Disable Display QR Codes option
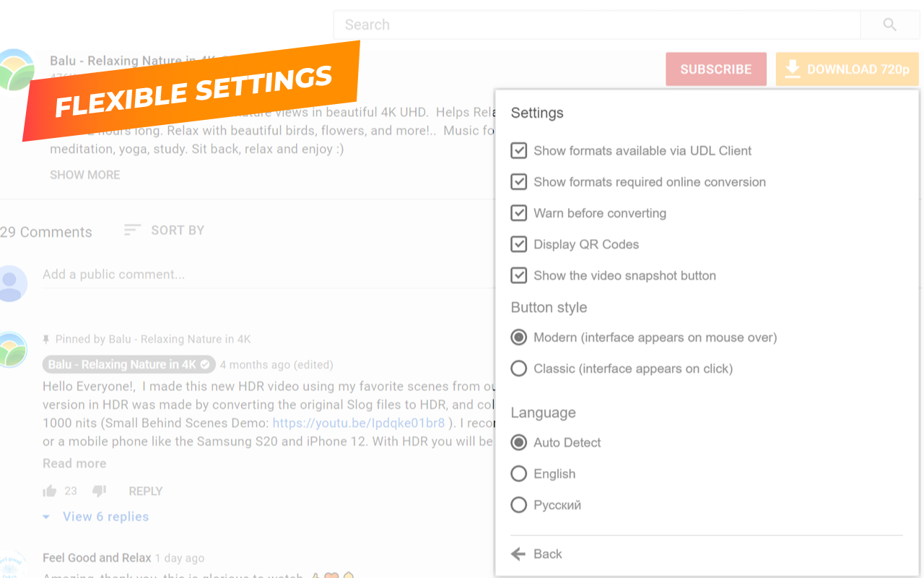924x578 pixels. point(518,244)
